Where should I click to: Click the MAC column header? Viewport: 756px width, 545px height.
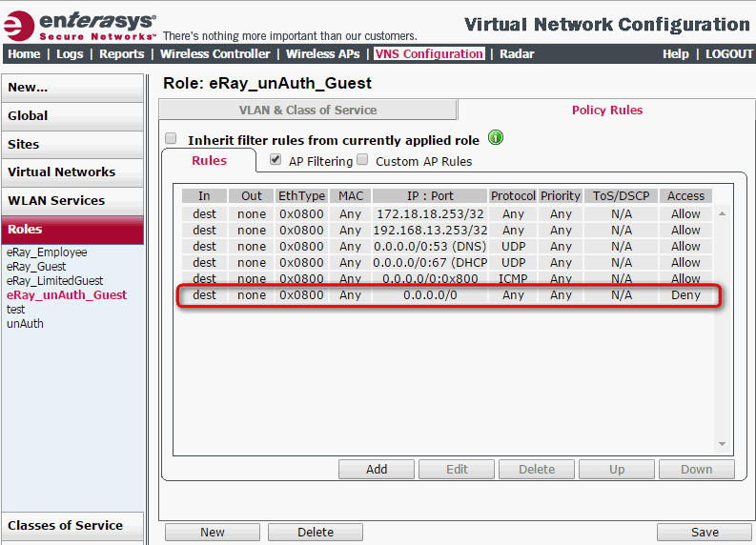coord(351,195)
